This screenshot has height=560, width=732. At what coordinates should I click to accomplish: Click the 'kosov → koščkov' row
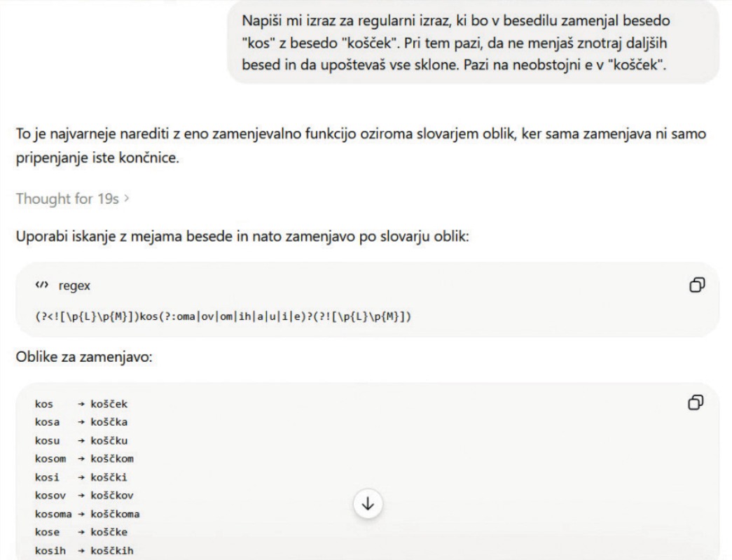pos(85,496)
